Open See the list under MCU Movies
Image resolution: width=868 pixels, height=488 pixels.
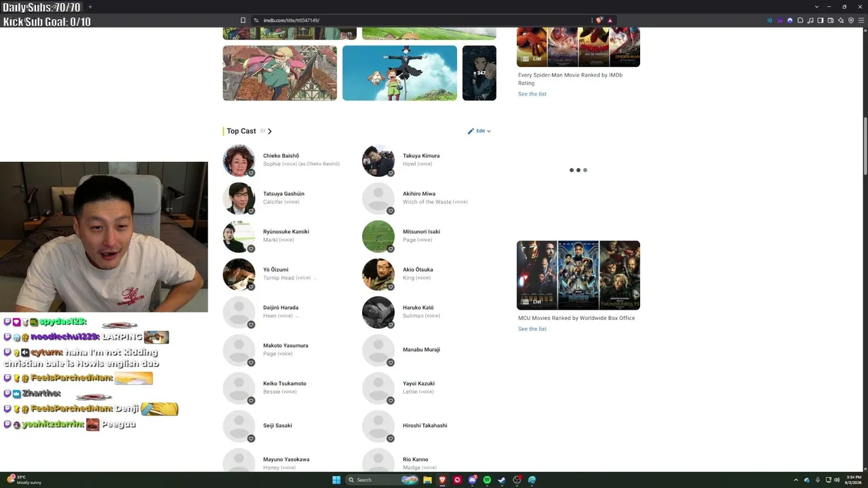click(x=532, y=329)
